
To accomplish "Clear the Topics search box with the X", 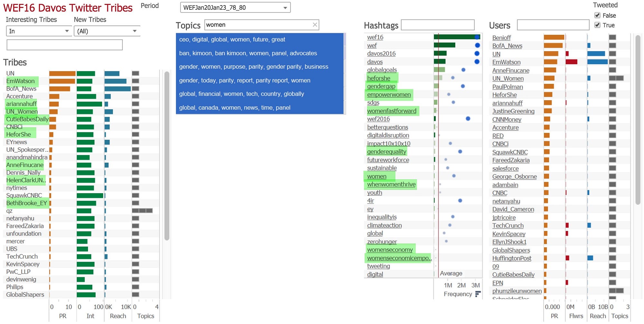I will pos(315,25).
